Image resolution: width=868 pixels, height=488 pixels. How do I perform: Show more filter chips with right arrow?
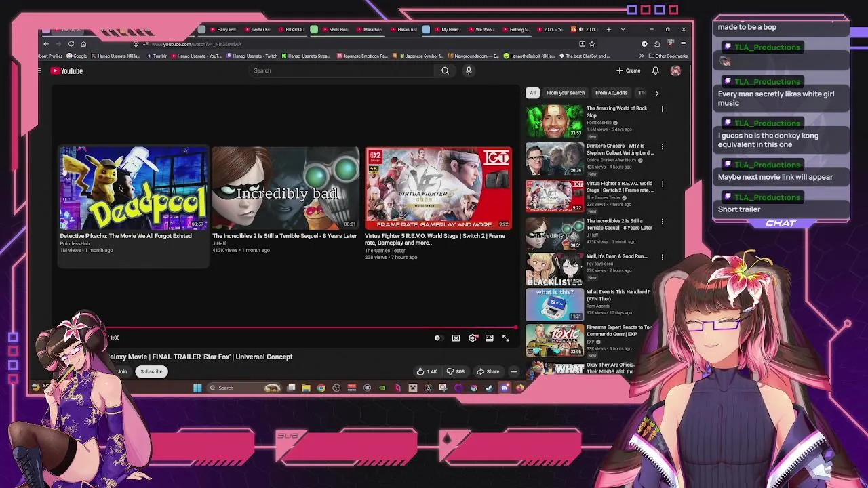click(x=656, y=93)
